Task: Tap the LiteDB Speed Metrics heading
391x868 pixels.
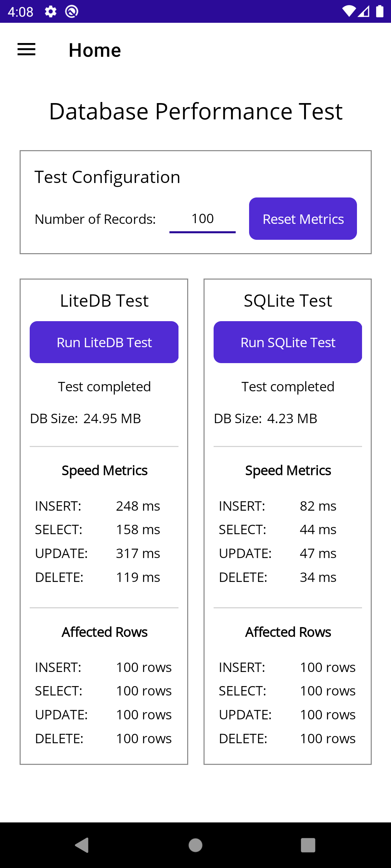Action: 104,471
